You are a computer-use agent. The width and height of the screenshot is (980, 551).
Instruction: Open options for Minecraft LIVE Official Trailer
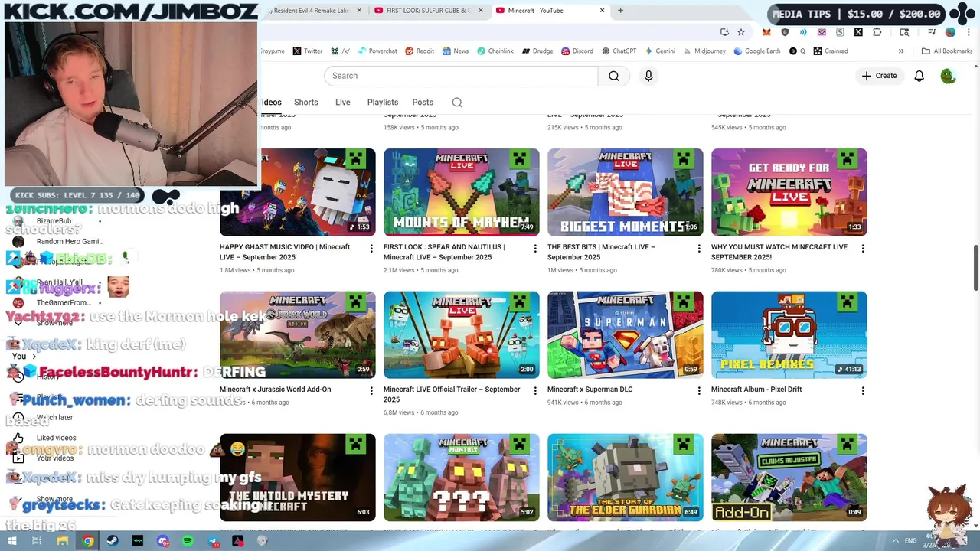(x=535, y=391)
